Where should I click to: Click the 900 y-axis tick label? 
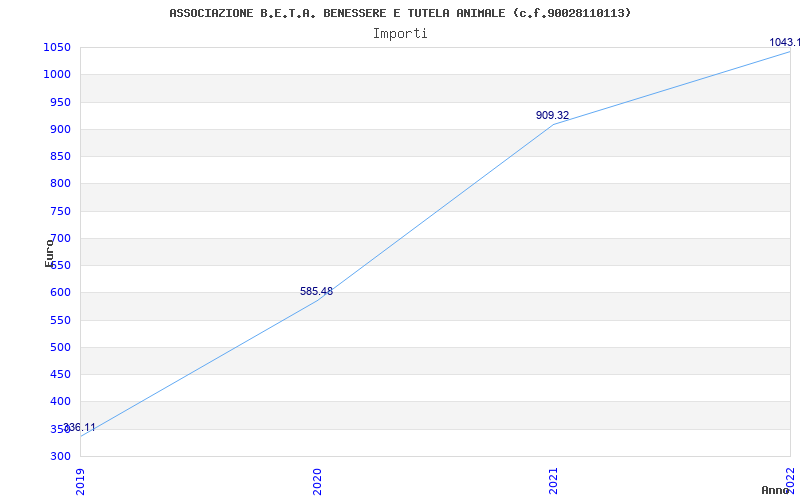(60, 129)
